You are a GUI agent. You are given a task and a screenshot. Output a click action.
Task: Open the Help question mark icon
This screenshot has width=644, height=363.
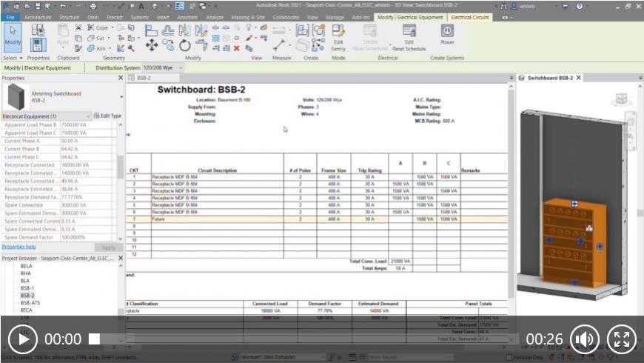click(x=580, y=6)
